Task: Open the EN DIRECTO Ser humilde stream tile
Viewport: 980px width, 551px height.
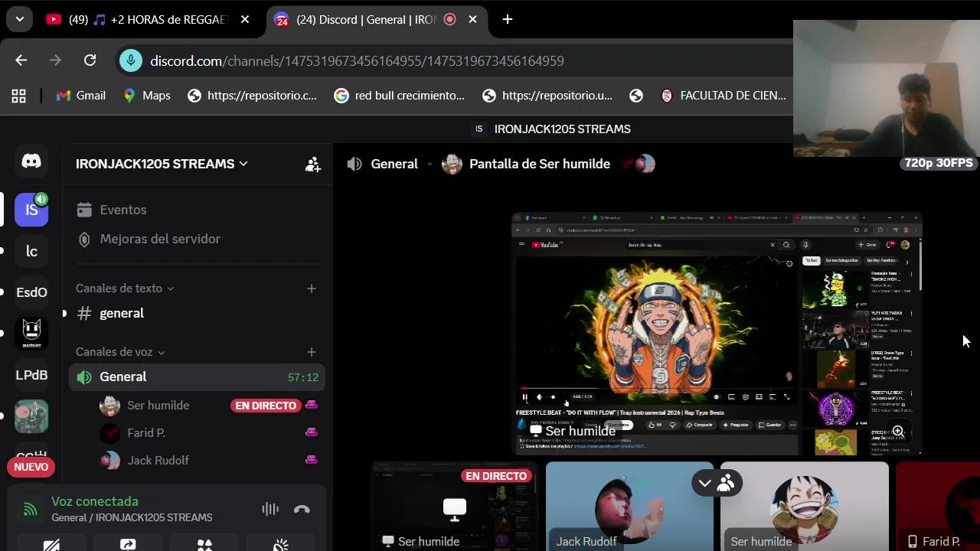Action: [x=455, y=507]
